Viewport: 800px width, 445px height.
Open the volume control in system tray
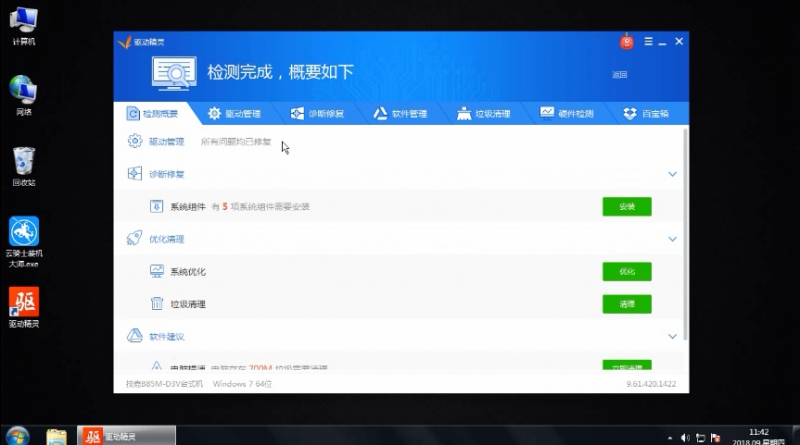tap(685, 438)
